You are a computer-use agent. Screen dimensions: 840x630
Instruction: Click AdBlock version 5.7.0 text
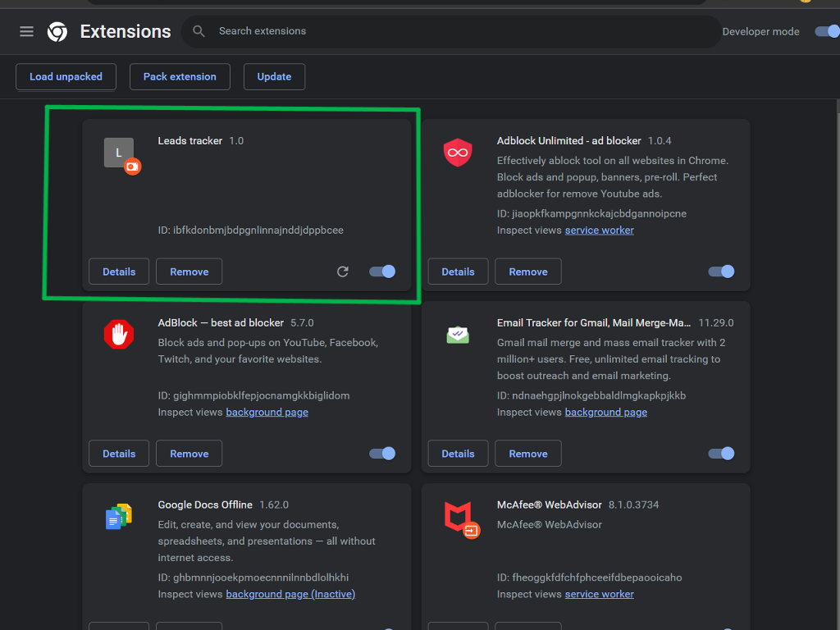pos(302,323)
